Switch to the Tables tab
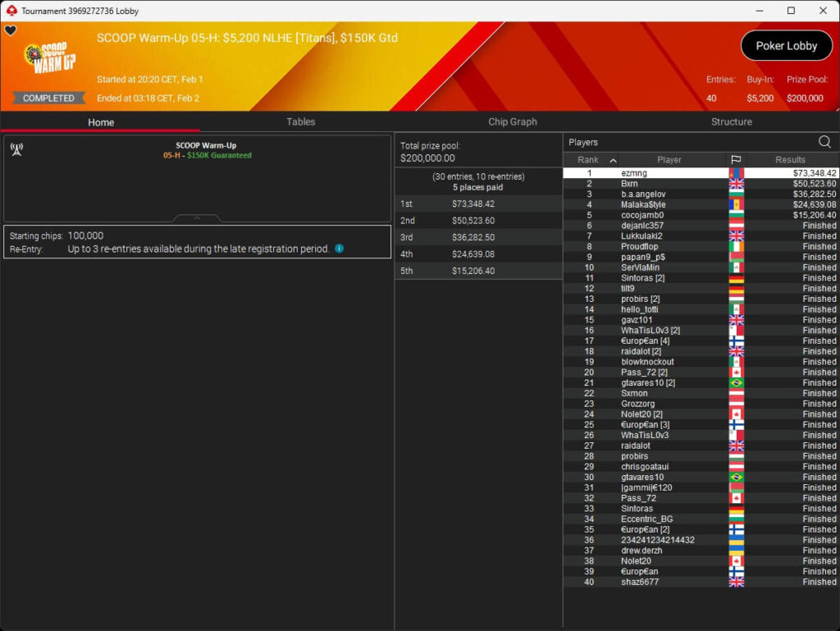The width and height of the screenshot is (840, 631). 300,121
